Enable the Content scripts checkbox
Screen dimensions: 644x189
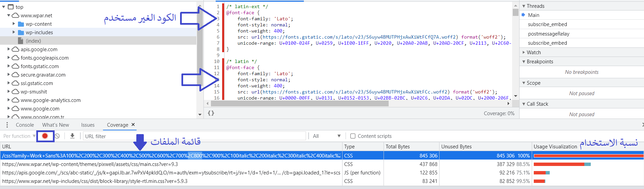pos(353,136)
